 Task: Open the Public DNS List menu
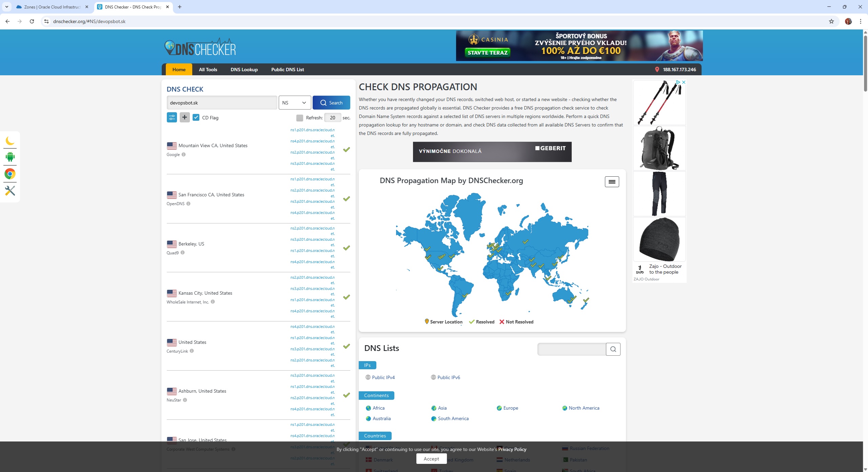(x=288, y=70)
